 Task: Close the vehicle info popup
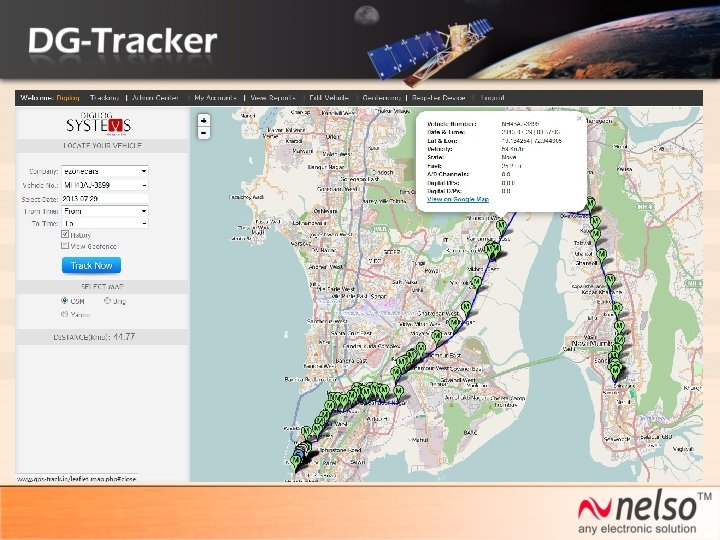(579, 118)
